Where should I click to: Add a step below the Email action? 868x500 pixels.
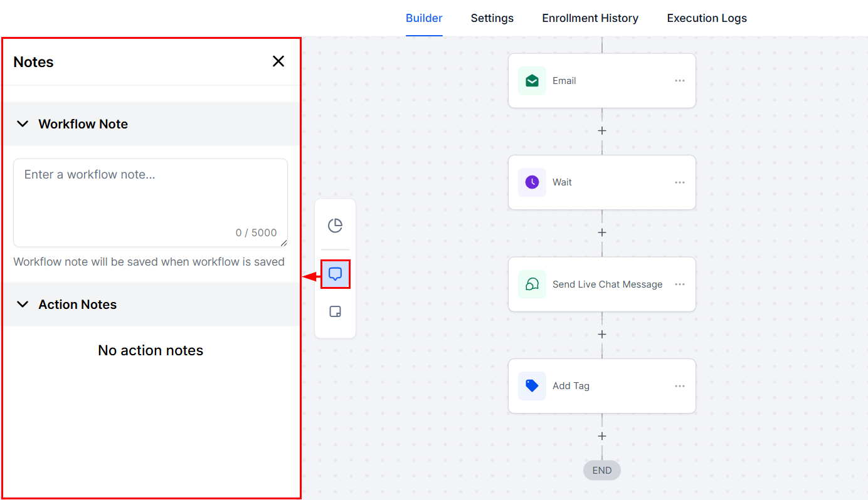[602, 131]
